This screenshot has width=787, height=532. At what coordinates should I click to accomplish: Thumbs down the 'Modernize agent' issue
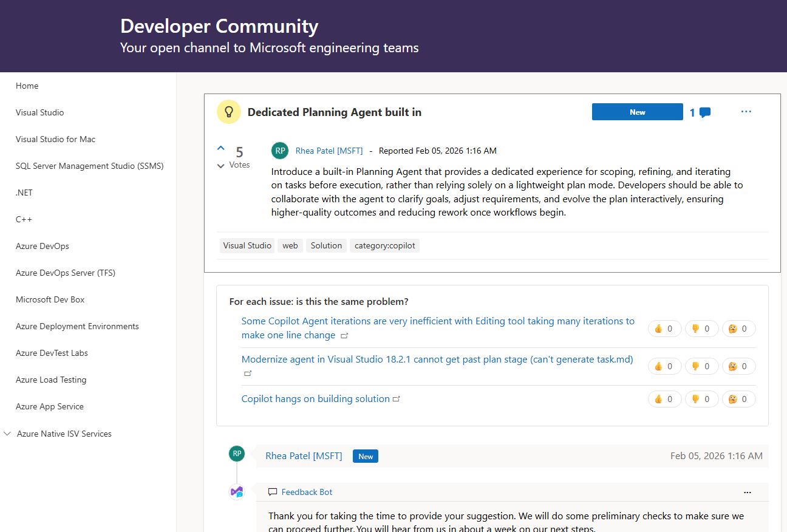[701, 366]
